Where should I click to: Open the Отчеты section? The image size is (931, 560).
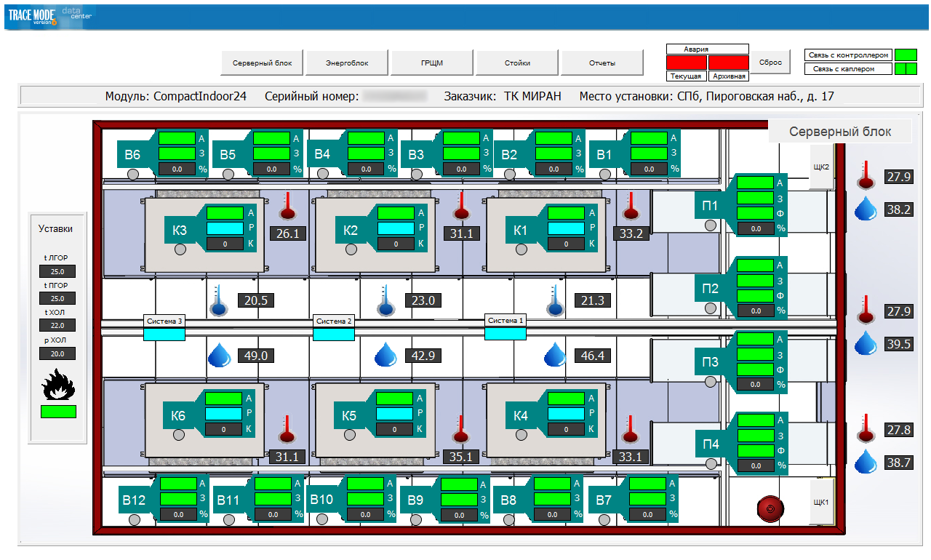[x=602, y=63]
